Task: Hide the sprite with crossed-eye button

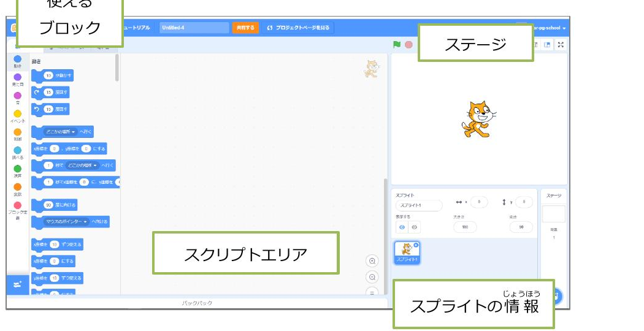Action: click(x=415, y=227)
